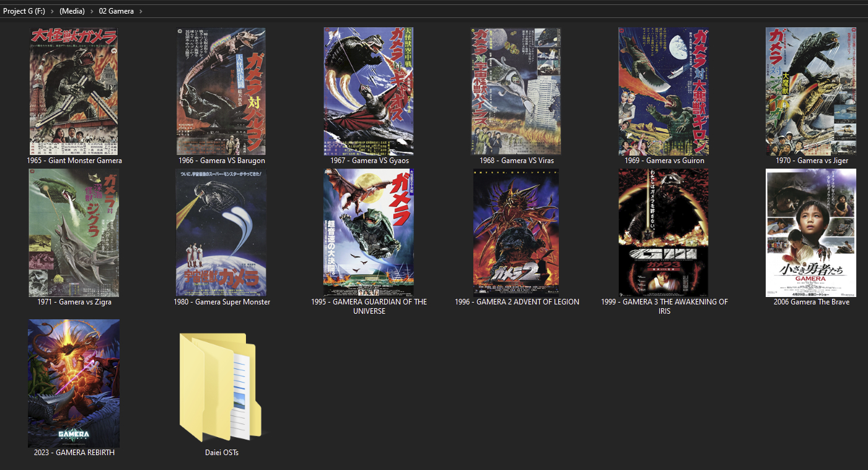Click the 2023 Gamera Rebirth poster
Screen dimensions: 868x470
tap(74, 383)
